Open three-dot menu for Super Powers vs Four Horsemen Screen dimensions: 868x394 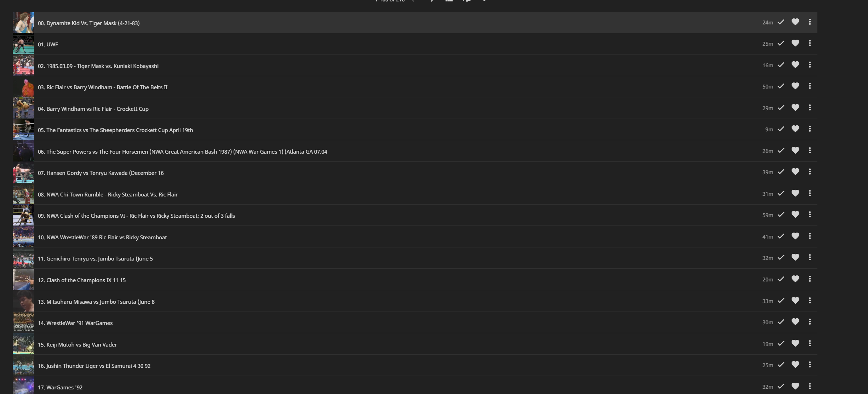[x=810, y=150]
